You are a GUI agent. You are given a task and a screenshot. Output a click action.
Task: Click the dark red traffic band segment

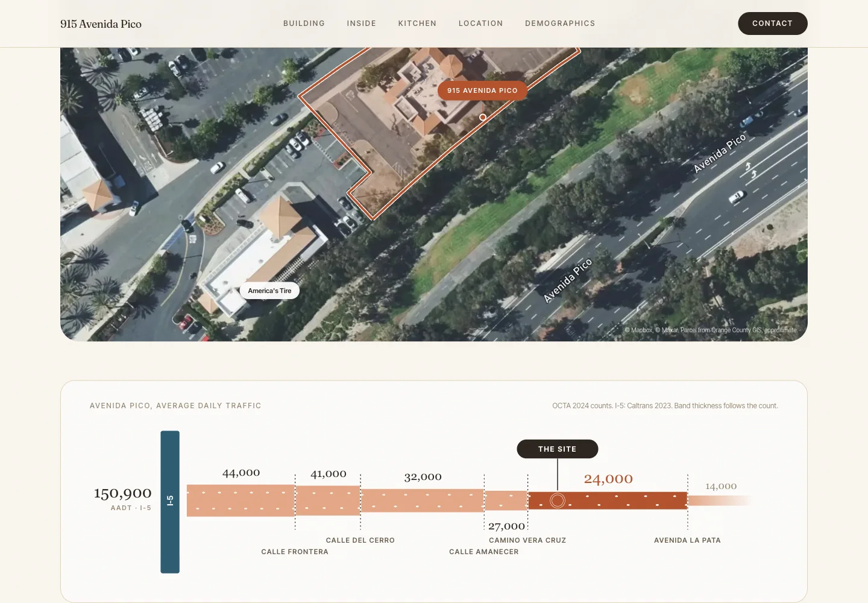(608, 500)
